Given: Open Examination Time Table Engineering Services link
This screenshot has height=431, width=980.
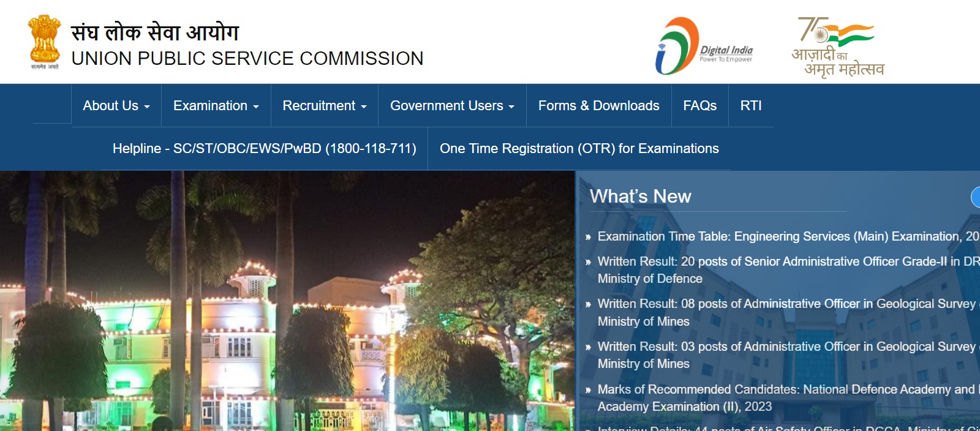Looking at the screenshot, I should coord(788,236).
